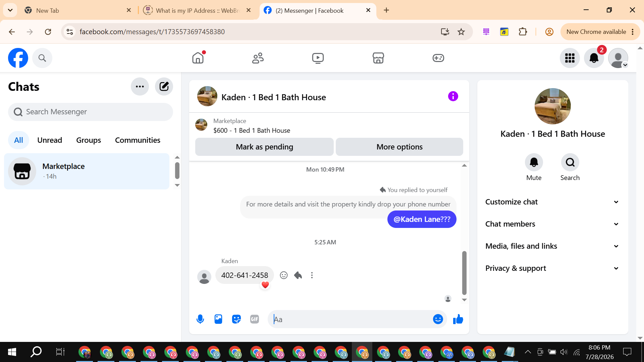Open the tab search dropdown arrow

[x=10, y=10]
